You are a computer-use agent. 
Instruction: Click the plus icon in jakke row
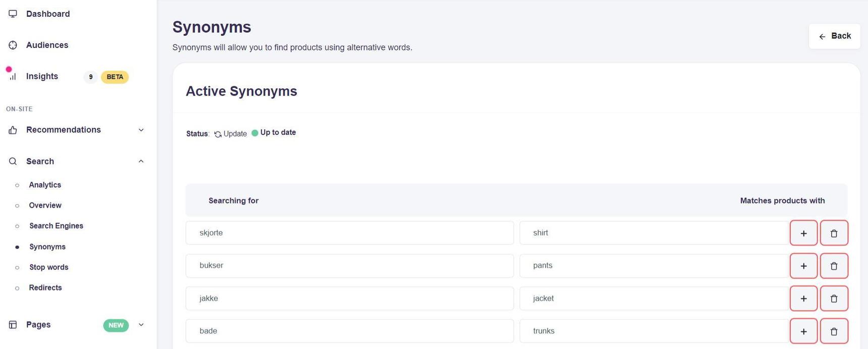803,298
